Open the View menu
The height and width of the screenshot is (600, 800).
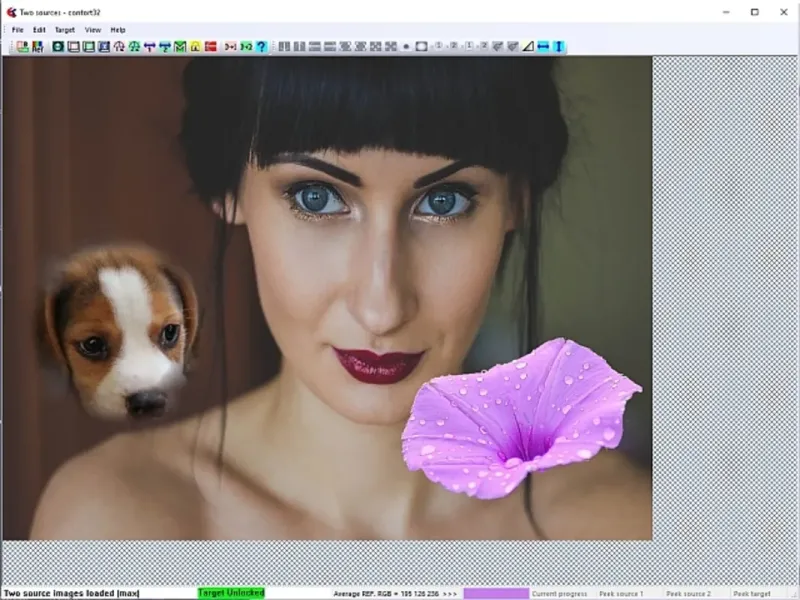click(92, 30)
